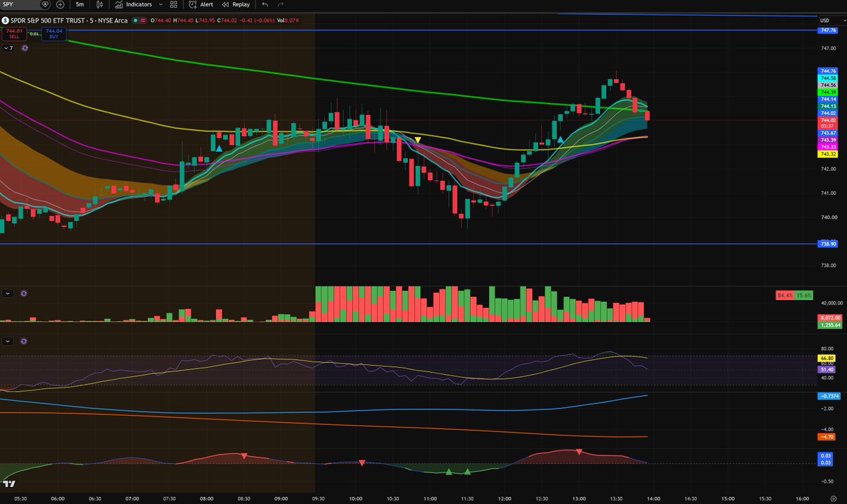This screenshot has height=504, width=847.
Task: Click the magenta 743.33 price label
Action: click(827, 147)
